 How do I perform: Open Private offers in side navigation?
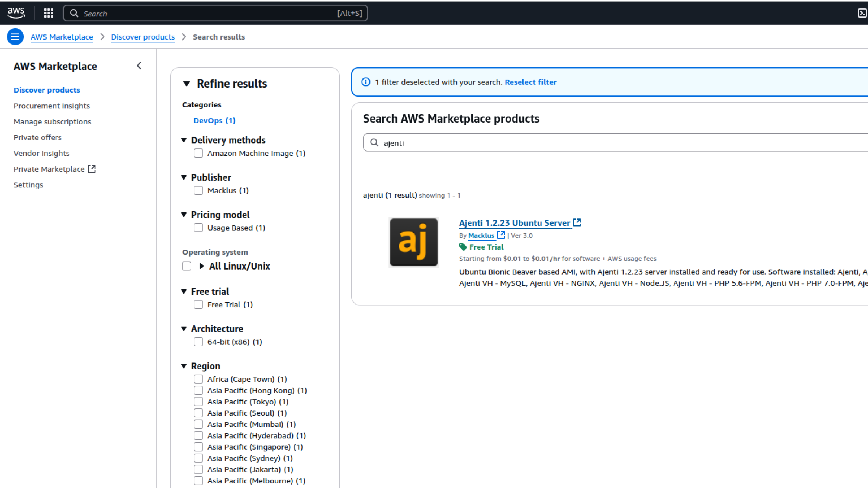pos(38,137)
